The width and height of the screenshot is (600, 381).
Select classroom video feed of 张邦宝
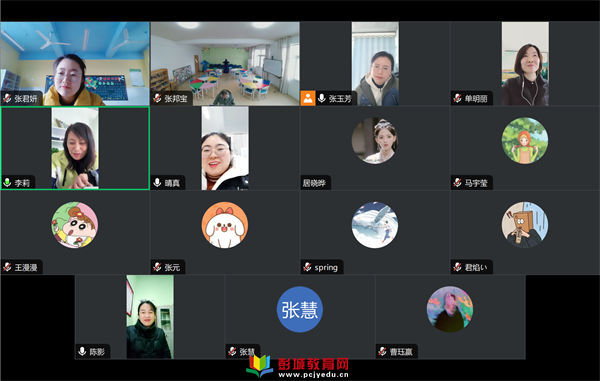[x=225, y=64]
